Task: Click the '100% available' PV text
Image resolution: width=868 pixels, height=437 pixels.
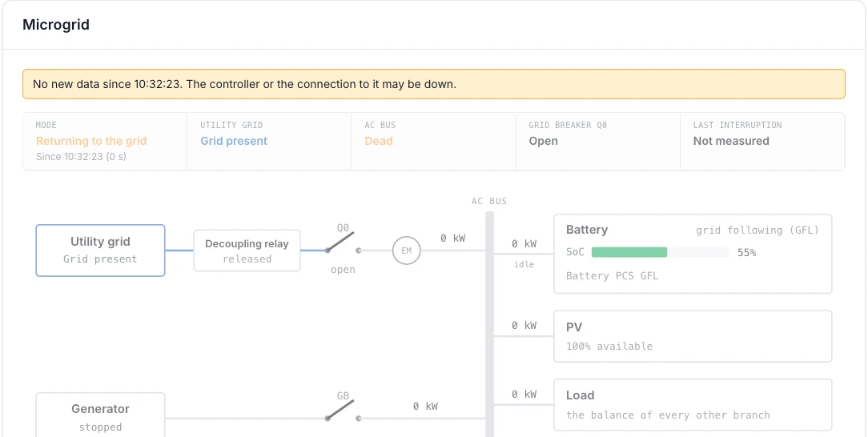Action: 609,347
